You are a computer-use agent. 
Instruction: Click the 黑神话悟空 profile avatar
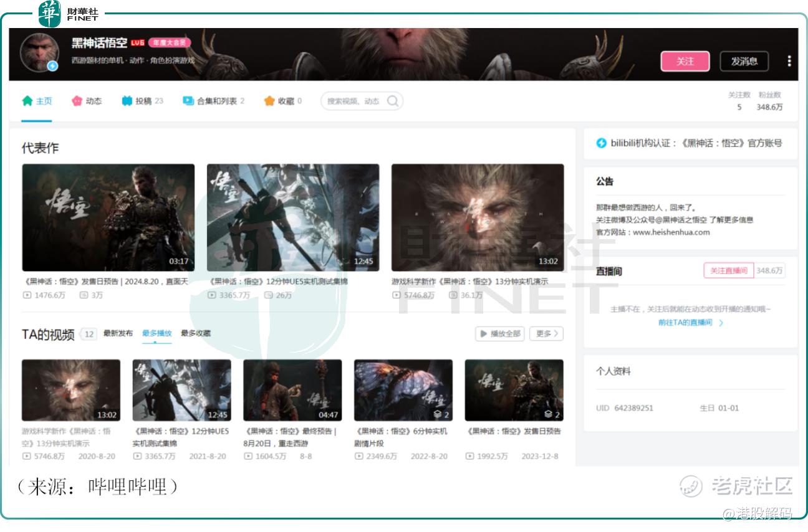point(39,52)
